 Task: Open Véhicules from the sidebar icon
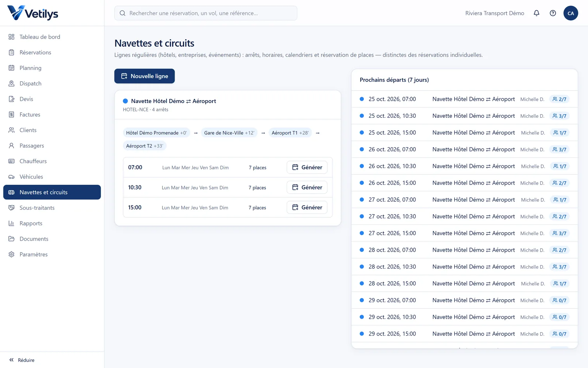pyautogui.click(x=11, y=177)
